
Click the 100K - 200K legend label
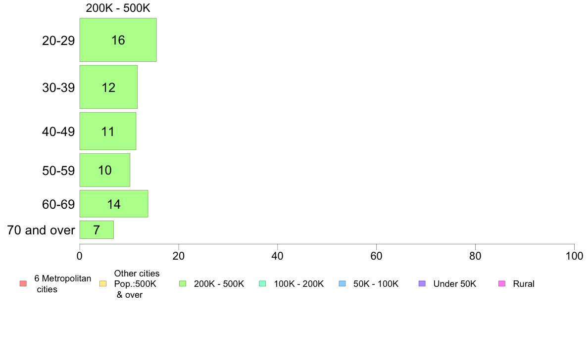tap(299, 284)
